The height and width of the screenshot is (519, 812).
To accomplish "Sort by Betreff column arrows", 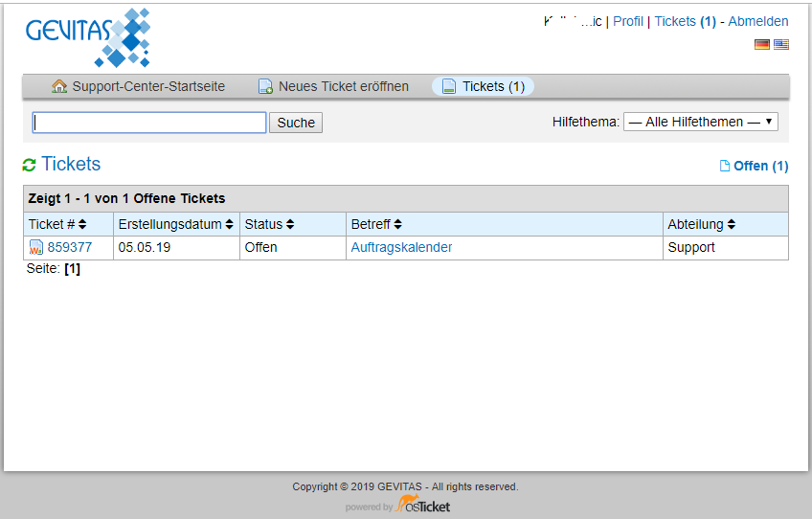I will [397, 224].
